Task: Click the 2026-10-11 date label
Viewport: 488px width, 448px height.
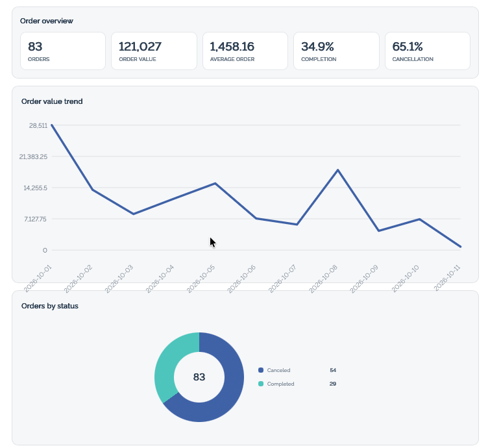Action: click(447, 278)
